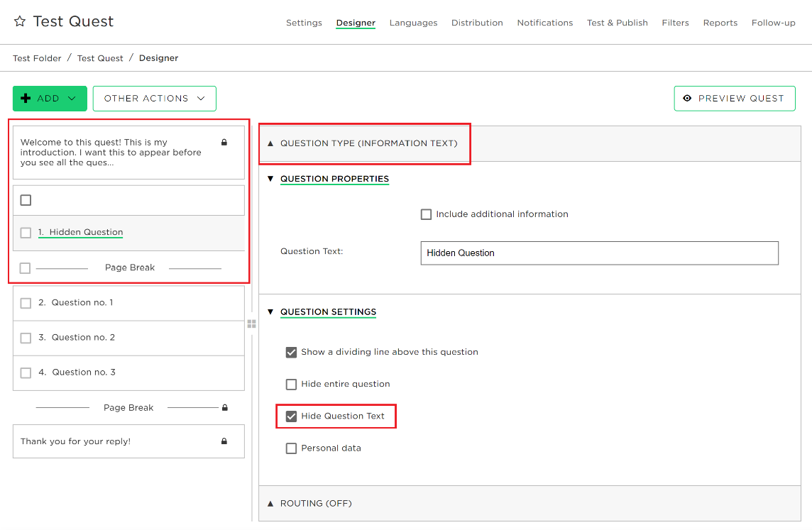The height and width of the screenshot is (530, 812).
Task: Enable the Personal data checkbox
Action: click(292, 448)
